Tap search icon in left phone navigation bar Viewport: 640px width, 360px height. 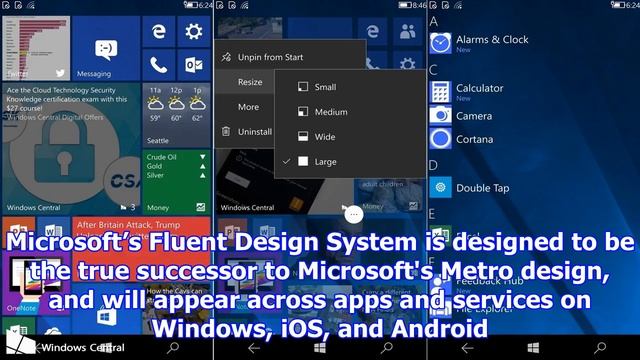tap(173, 347)
